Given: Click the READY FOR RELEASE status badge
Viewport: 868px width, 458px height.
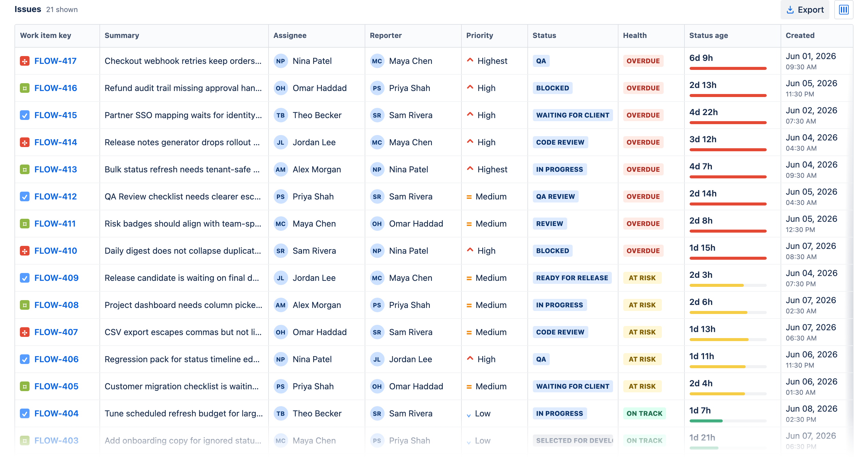Looking at the screenshot, I should point(572,278).
